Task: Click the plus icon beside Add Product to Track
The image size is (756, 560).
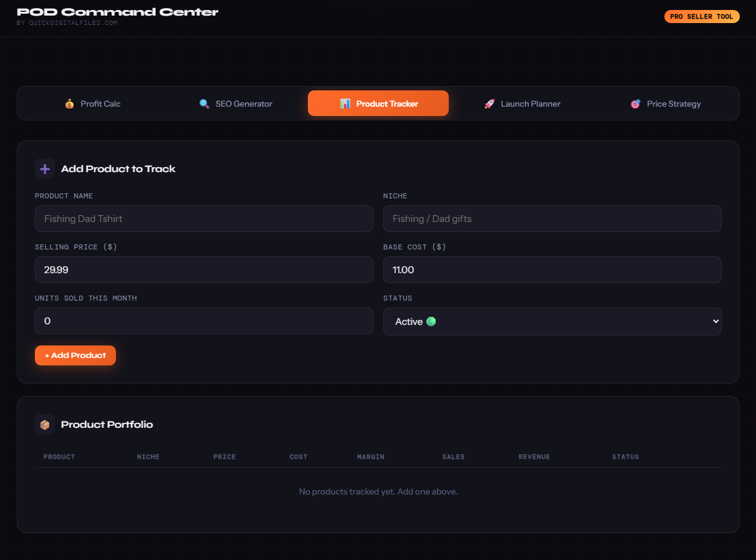Action: [x=45, y=168]
